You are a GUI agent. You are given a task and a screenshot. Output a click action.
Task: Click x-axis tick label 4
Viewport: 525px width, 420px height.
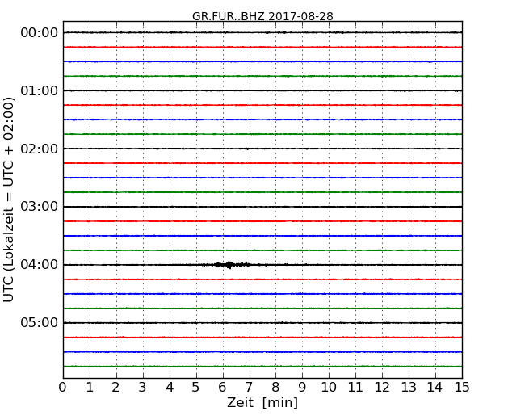click(170, 388)
